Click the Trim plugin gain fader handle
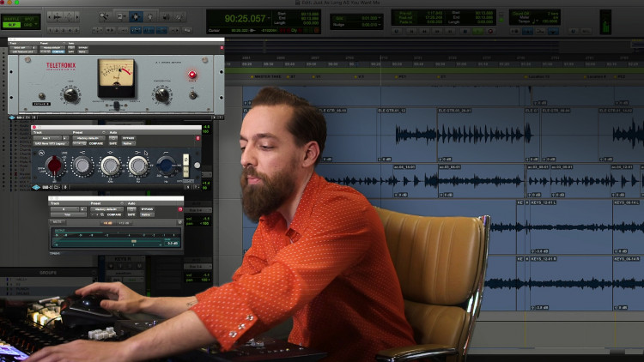This screenshot has width=644, height=362. 134,241
